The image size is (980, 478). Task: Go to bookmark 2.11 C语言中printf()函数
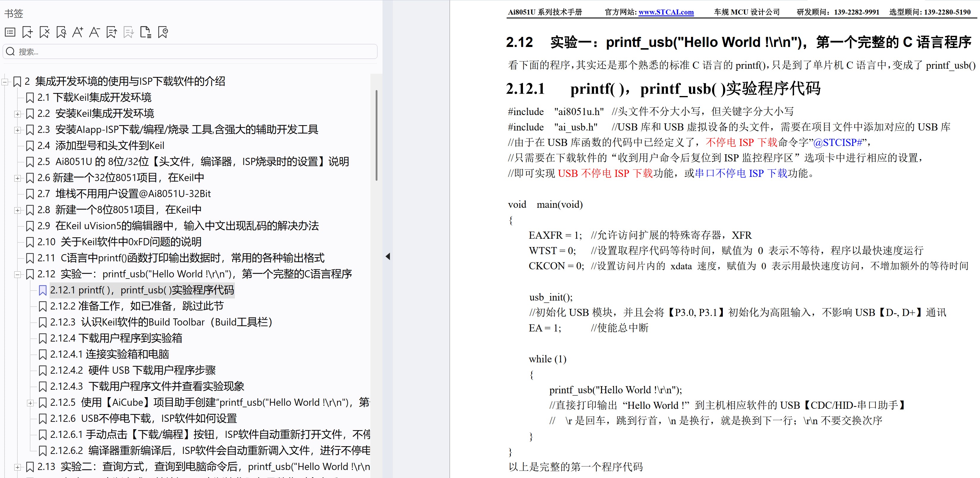click(181, 258)
